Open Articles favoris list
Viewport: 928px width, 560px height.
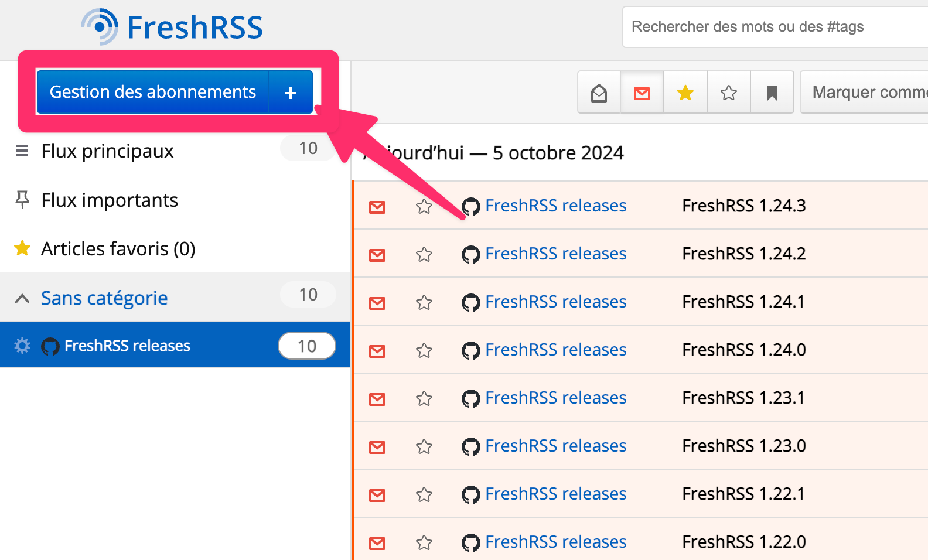118,249
